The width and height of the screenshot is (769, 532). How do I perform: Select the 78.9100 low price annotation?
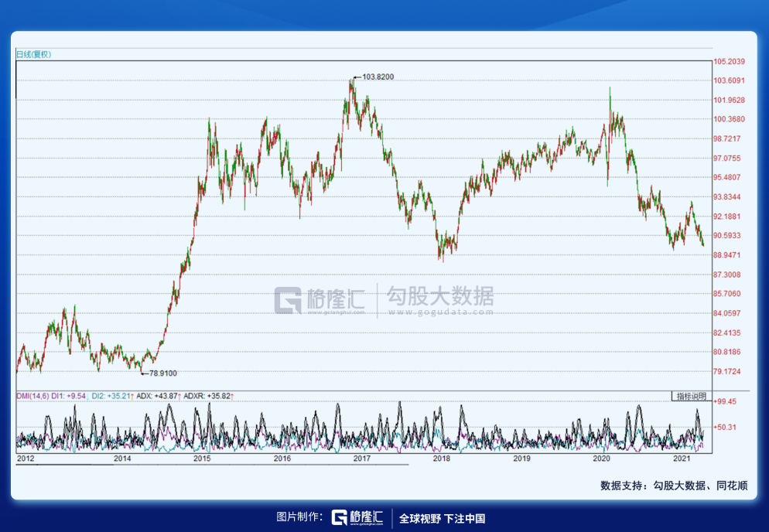[162, 373]
